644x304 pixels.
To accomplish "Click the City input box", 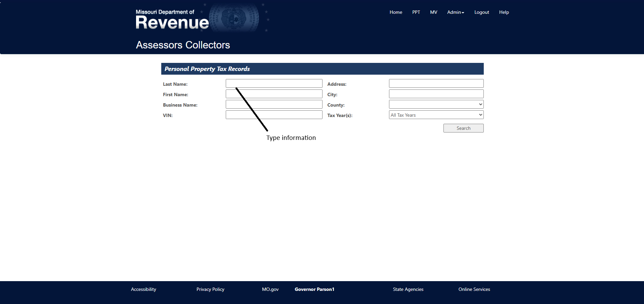I will click(x=436, y=94).
